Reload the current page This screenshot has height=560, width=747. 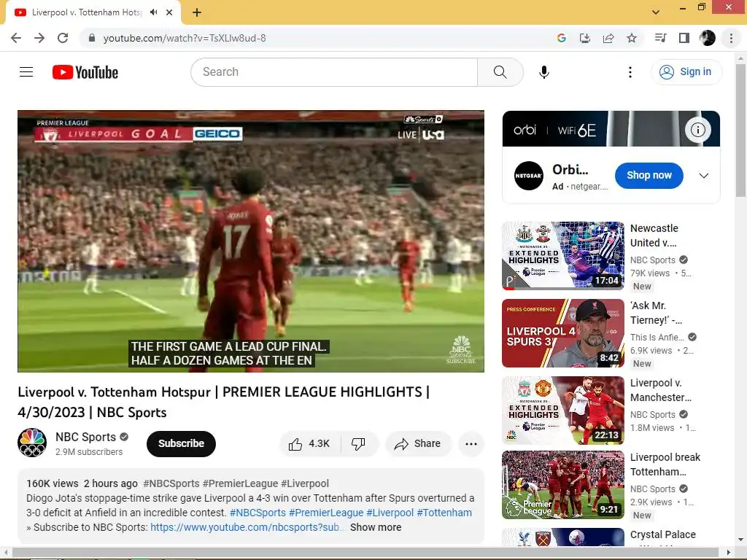pyautogui.click(x=63, y=38)
